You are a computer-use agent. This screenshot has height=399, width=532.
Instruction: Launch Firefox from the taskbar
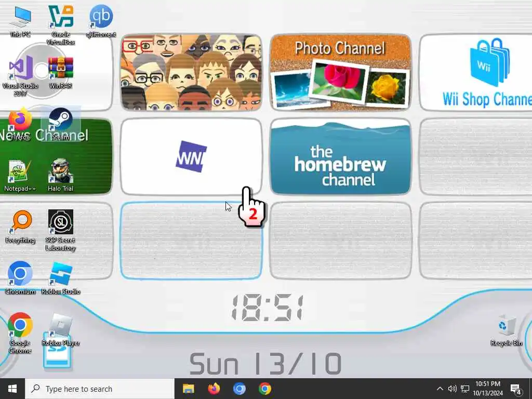tap(214, 389)
